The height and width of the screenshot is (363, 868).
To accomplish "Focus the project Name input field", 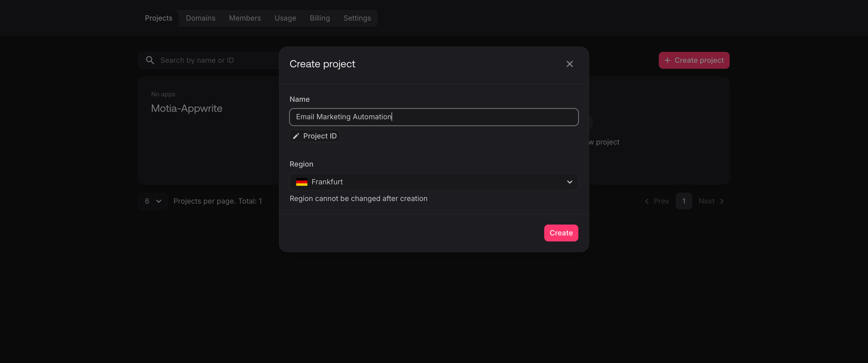I will click(x=434, y=117).
